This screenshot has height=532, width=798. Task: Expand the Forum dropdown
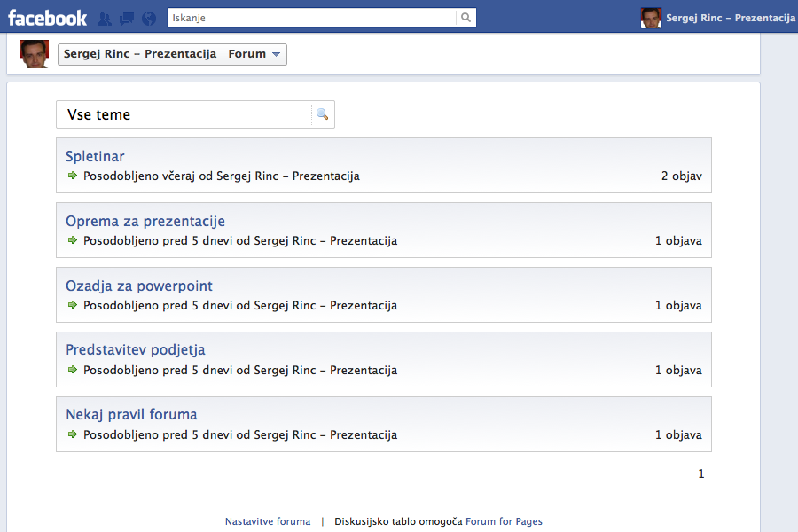click(x=254, y=54)
